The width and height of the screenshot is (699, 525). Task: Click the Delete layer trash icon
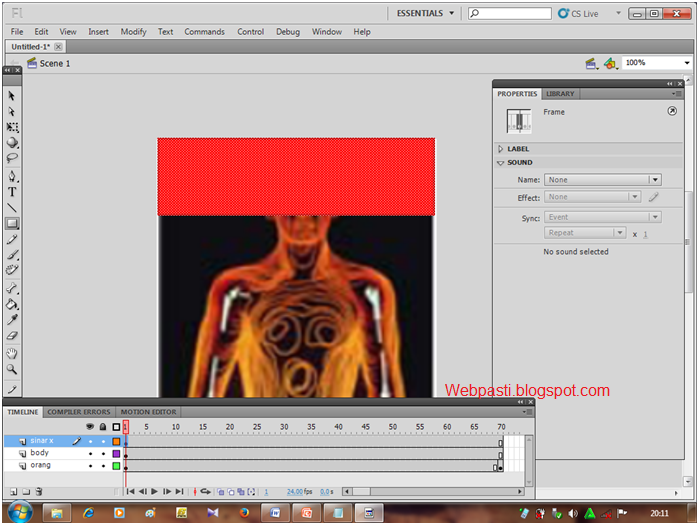[39, 492]
